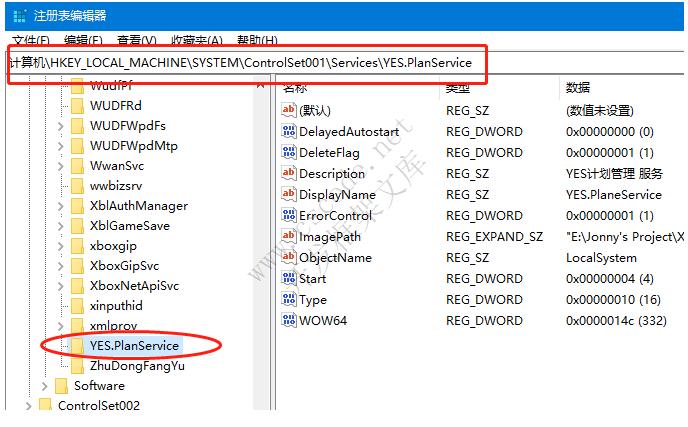Image resolution: width=688 pixels, height=427 pixels.
Task: Open the 查看(V) menu
Action: point(136,40)
